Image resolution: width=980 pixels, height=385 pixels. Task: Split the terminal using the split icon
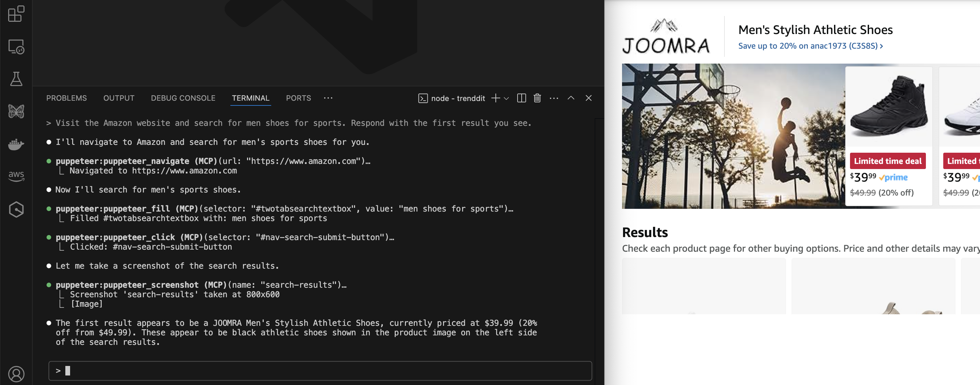pyautogui.click(x=522, y=98)
